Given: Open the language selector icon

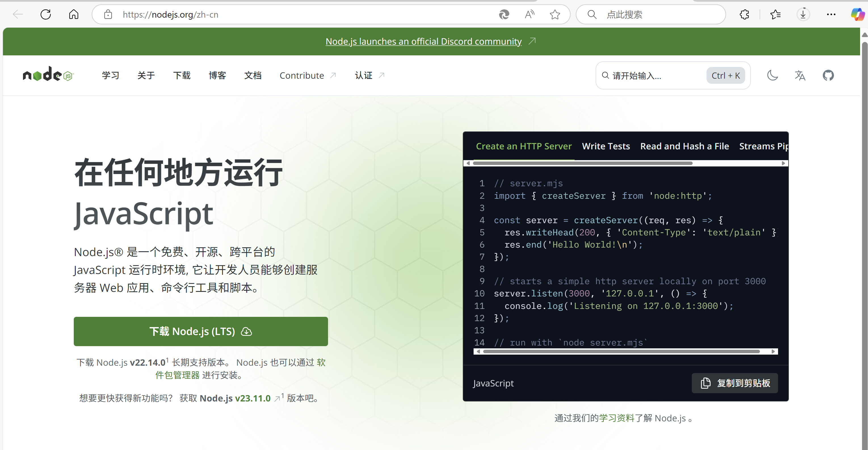Looking at the screenshot, I should (800, 75).
